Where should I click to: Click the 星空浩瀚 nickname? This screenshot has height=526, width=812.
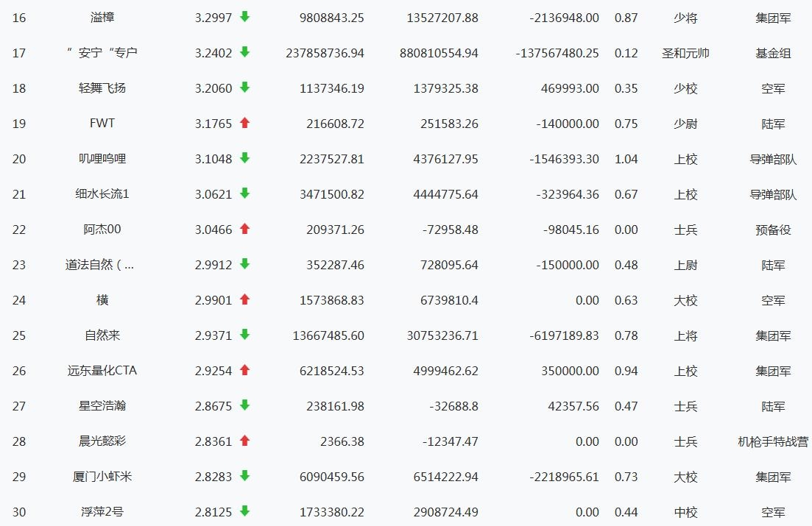tap(102, 406)
